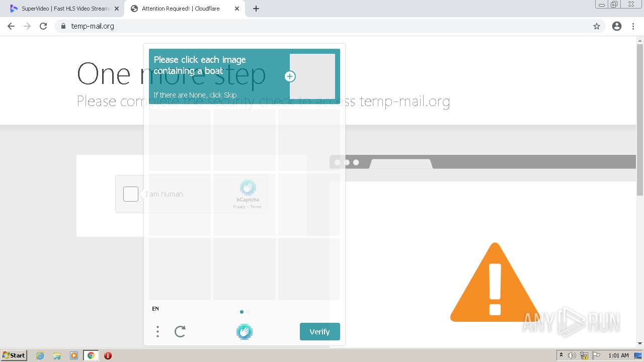This screenshot has width=644, height=362.
Task: Open hCaptcha three-dot options menu
Action: click(157, 331)
